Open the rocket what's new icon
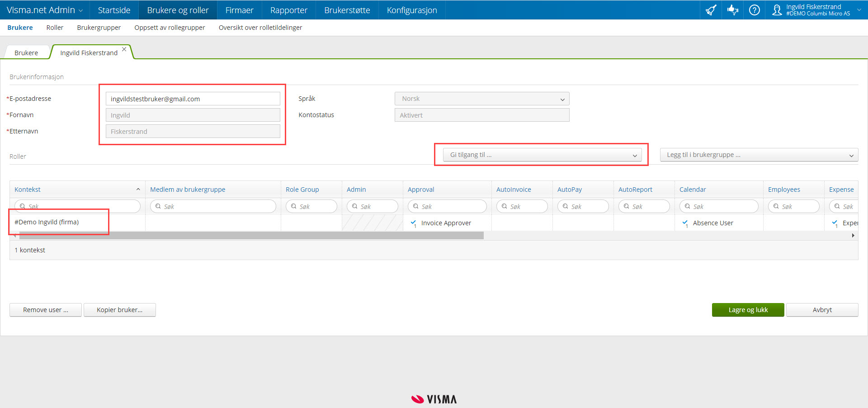 711,10
